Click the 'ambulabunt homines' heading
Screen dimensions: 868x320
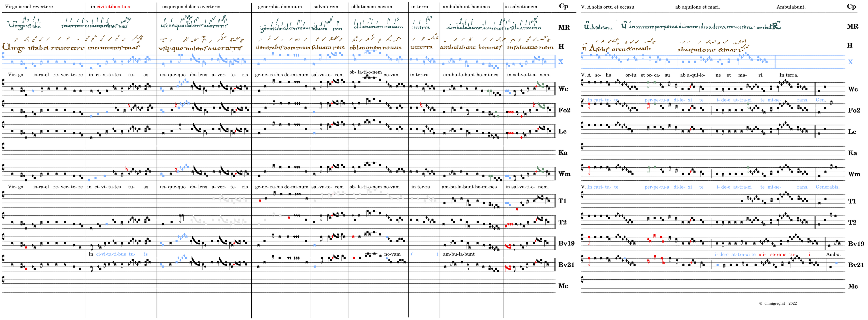pos(466,6)
